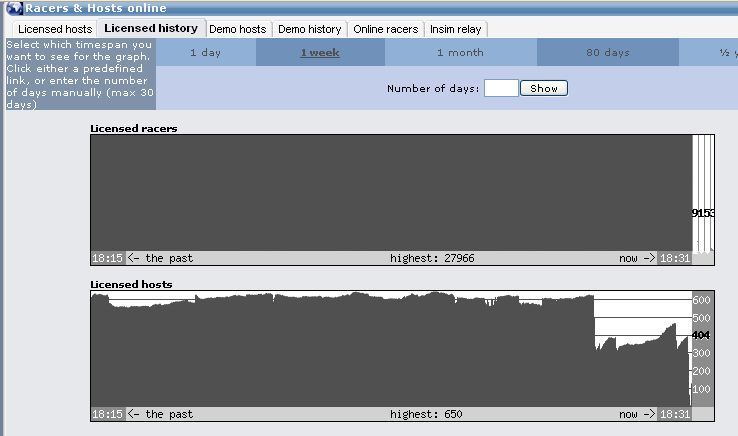Click the globe icon beside Racers & Hosts online
Screen dimensions: 738x436
coord(14,8)
